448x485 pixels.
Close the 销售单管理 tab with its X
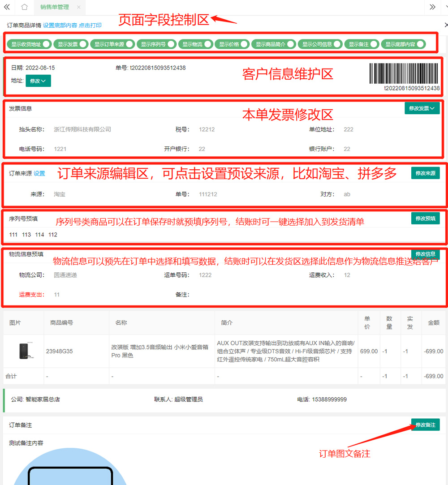(x=78, y=7)
